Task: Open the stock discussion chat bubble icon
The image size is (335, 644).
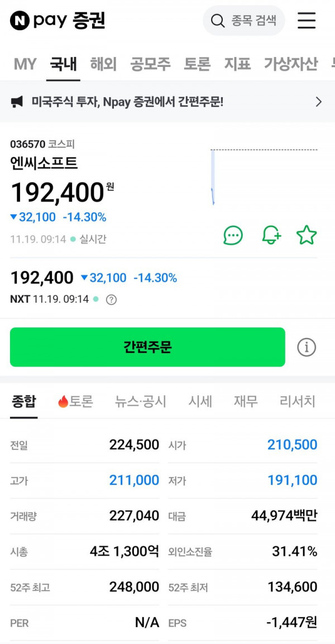Action: click(x=233, y=236)
